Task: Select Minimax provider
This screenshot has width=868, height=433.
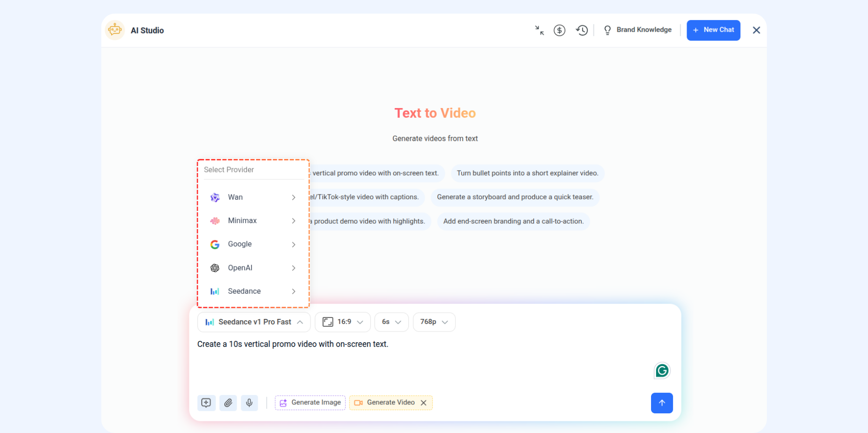Action: [x=253, y=221]
